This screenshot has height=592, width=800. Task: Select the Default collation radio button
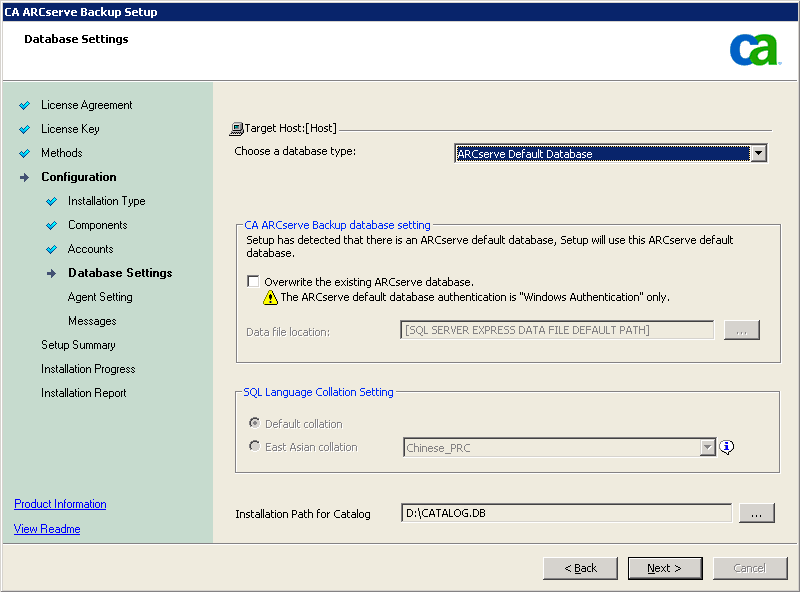255,424
